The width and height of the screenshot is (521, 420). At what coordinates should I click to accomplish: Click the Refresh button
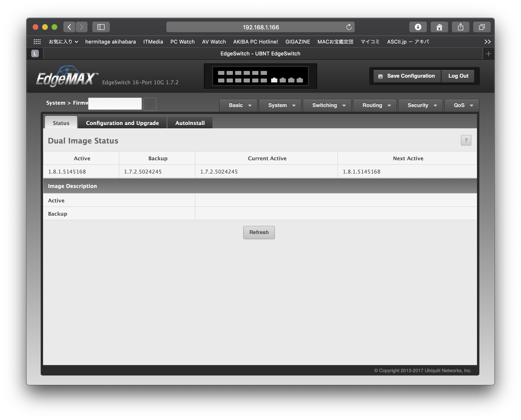259,232
